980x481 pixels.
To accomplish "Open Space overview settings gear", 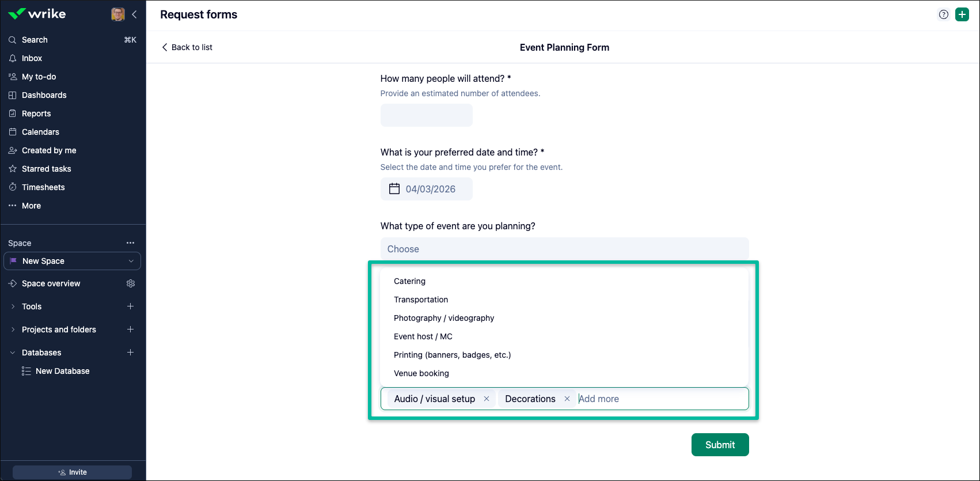I will 131,283.
